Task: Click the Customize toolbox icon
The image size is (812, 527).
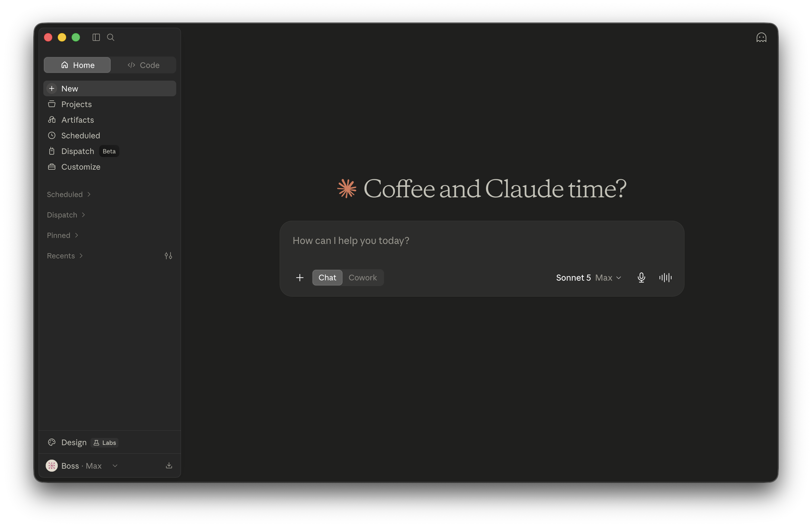Action: tap(51, 167)
